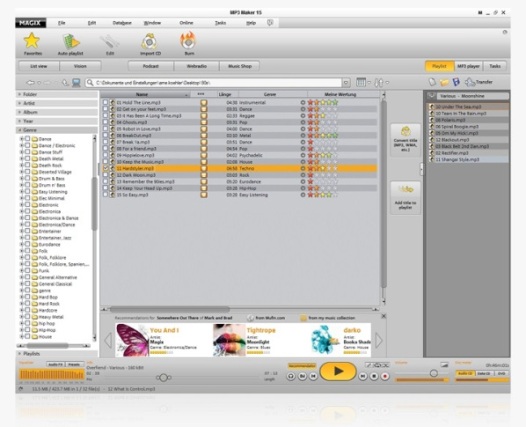
Task: Open the Podcast button
Action: click(151, 66)
